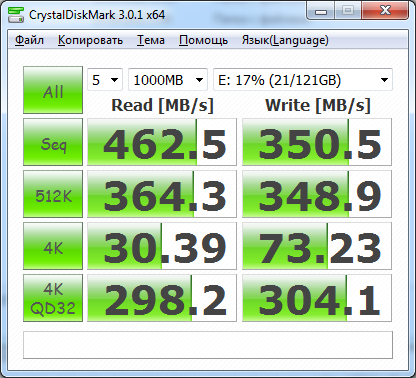Run all benchmarks with All button

pyautogui.click(x=53, y=90)
